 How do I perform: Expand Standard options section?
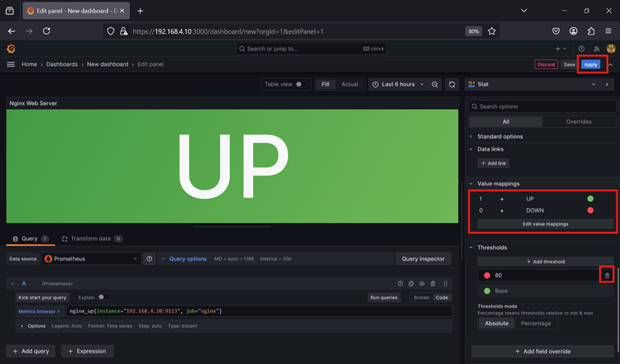coord(500,137)
